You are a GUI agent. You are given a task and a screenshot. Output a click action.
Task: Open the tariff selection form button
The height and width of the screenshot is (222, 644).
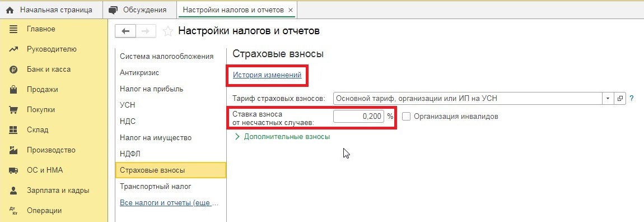[620, 99]
